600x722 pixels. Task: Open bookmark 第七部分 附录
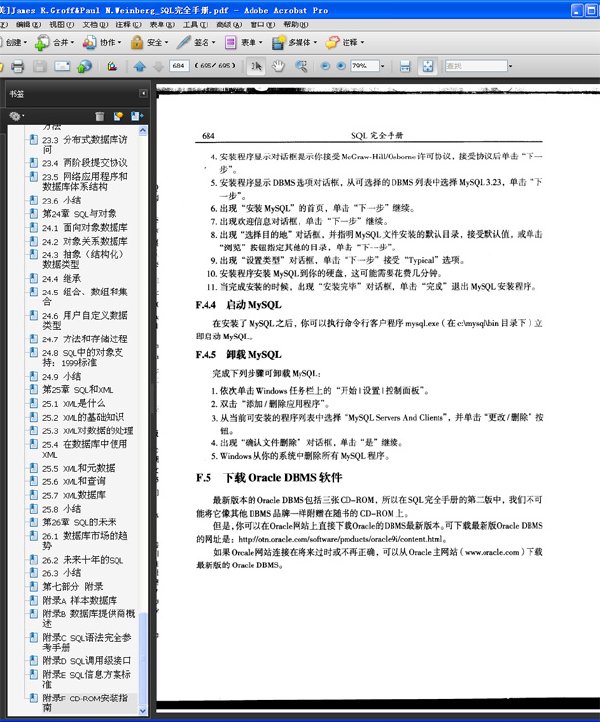coord(73,587)
